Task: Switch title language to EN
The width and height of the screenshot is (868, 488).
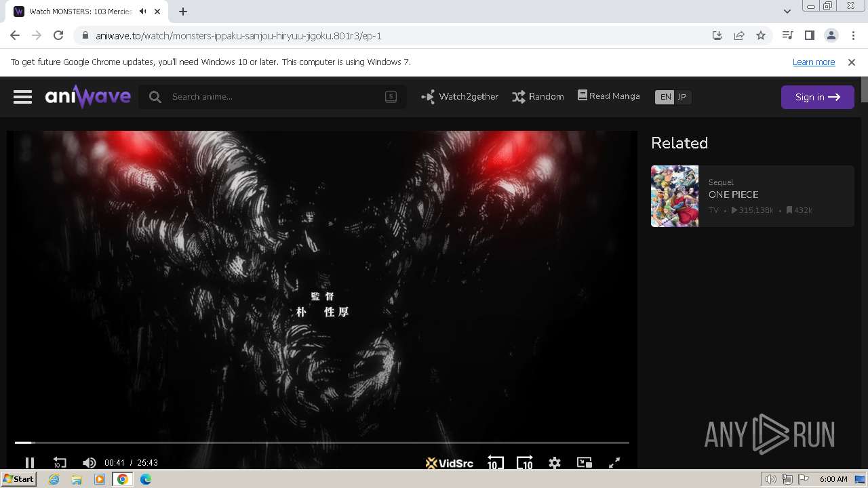Action: pos(665,97)
